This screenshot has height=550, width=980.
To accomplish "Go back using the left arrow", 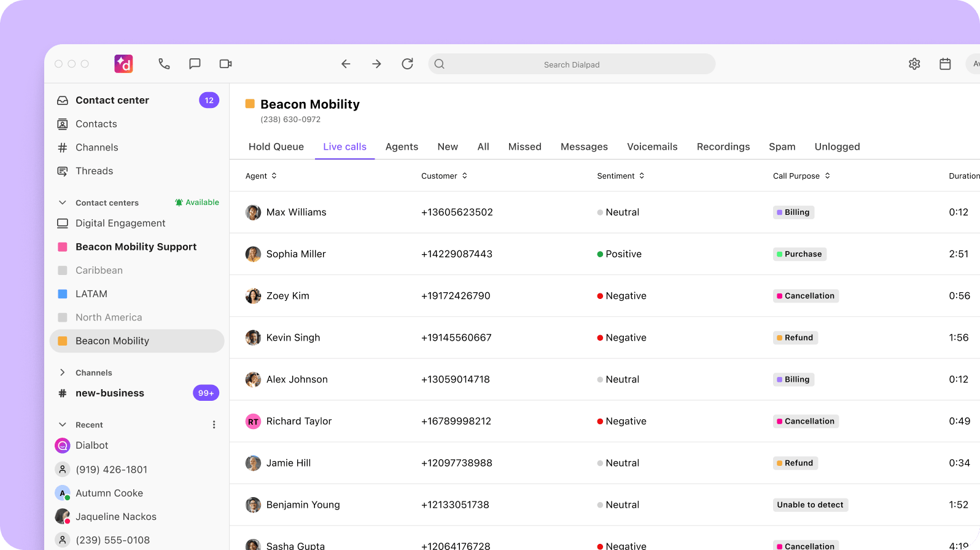I will (x=346, y=64).
